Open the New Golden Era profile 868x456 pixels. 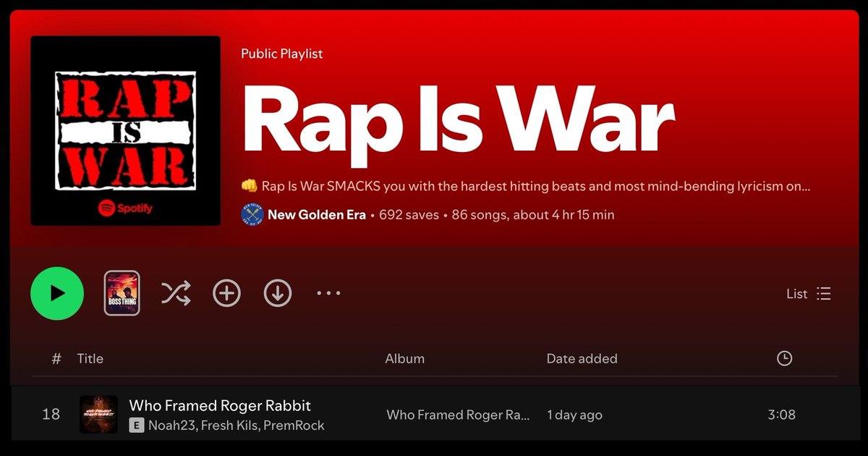[317, 214]
